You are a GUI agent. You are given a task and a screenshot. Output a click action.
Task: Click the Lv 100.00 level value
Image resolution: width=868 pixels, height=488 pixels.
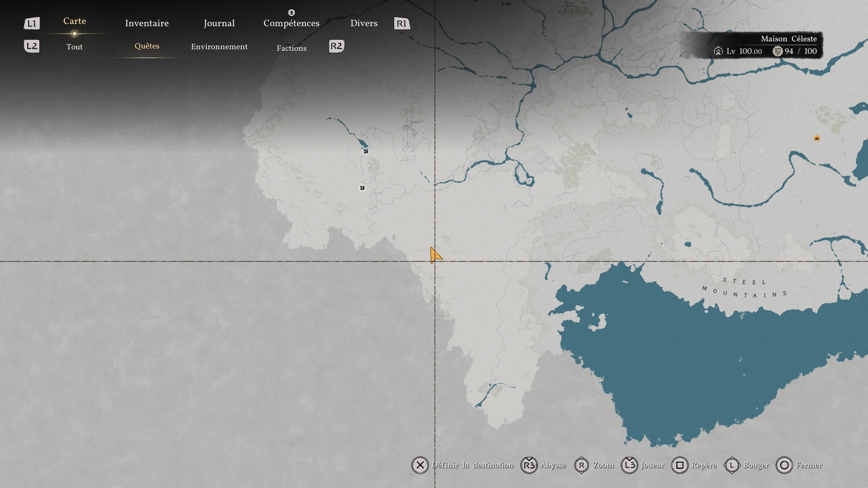pos(744,51)
